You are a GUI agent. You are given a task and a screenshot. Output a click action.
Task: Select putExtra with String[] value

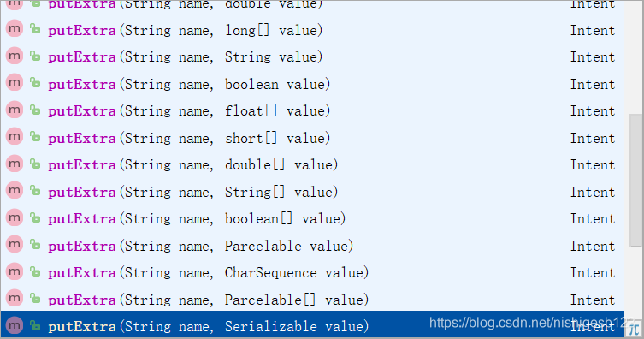[x=312, y=192]
